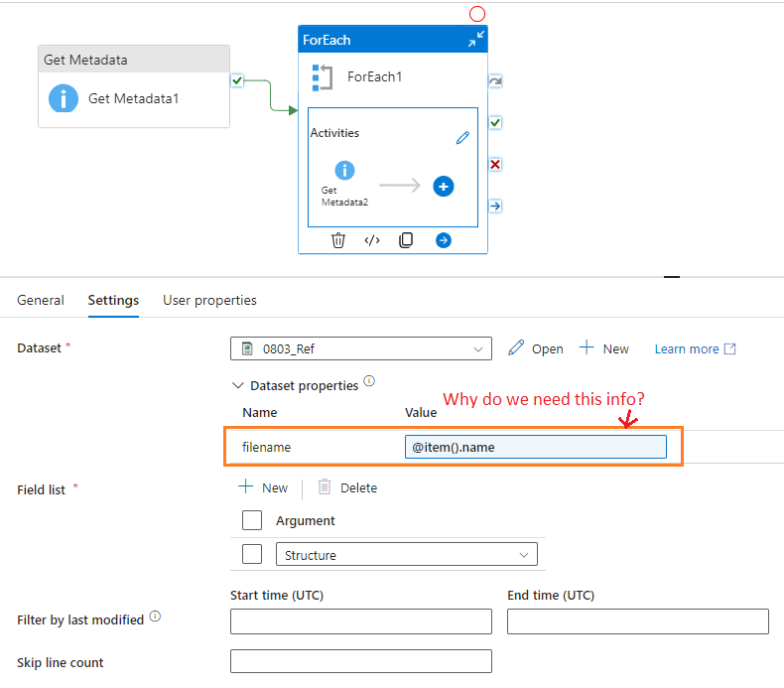The width and height of the screenshot is (784, 688).
Task: Click the Get Metadata1 success output connector
Action: coord(237,80)
